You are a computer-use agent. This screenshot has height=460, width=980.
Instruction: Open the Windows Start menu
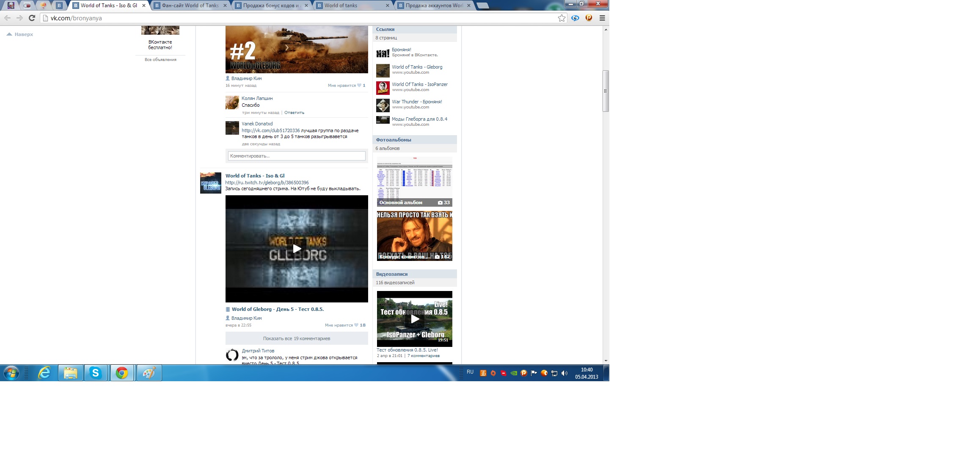tap(11, 373)
